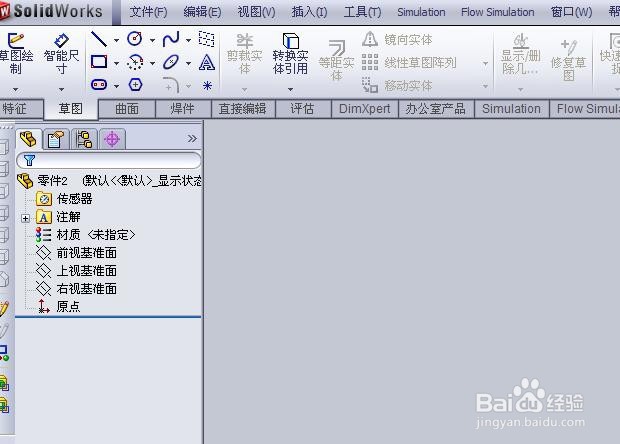Open the 视图(V) menu
This screenshot has height=444, width=620.
pyautogui.click(x=256, y=12)
